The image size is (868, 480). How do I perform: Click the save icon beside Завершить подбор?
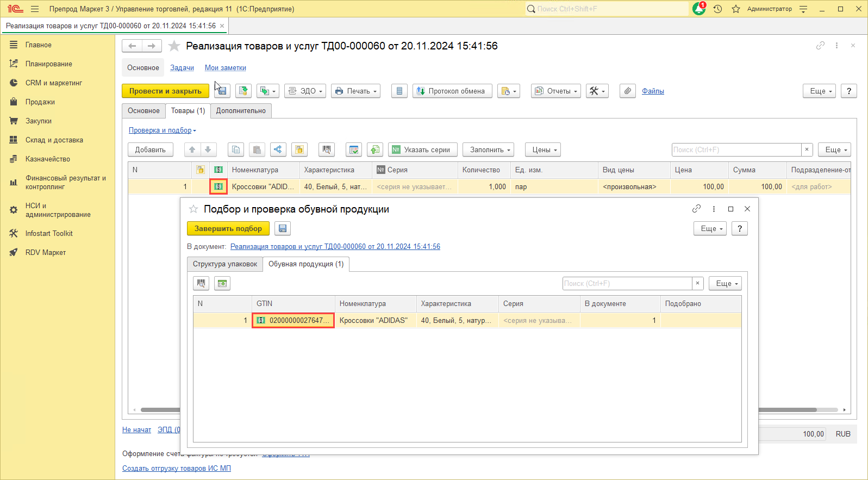point(283,229)
